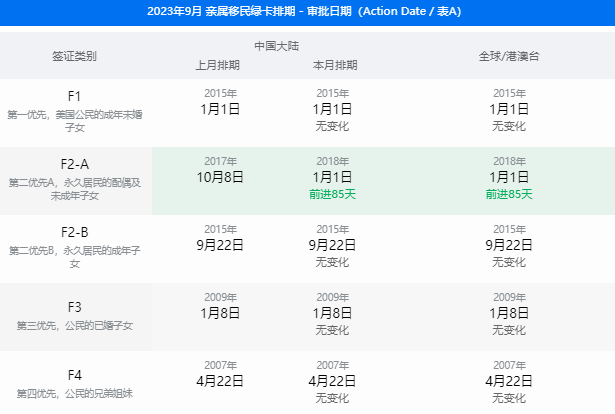The image size is (615, 414).
Task: Click the F2-B visa category label
Action: (x=74, y=232)
